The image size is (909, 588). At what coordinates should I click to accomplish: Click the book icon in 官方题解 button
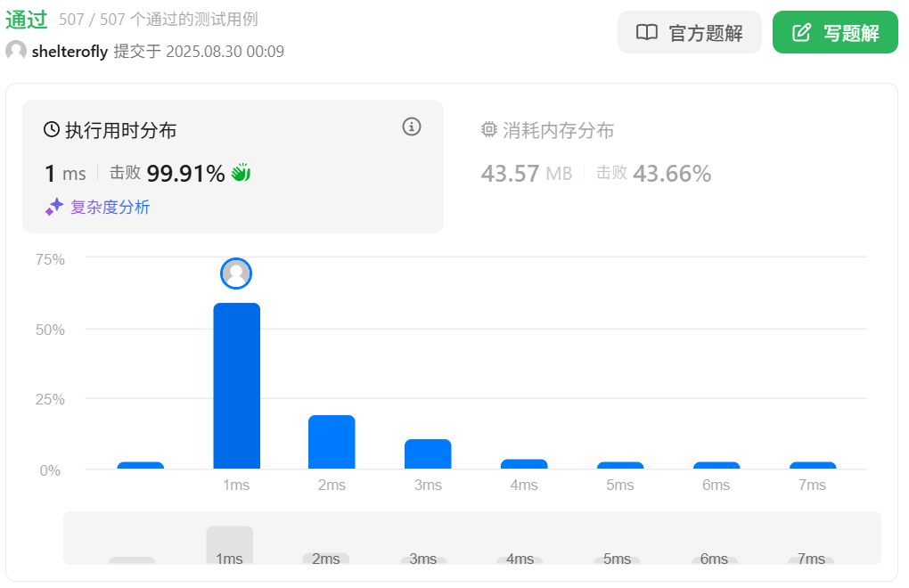coord(647,32)
